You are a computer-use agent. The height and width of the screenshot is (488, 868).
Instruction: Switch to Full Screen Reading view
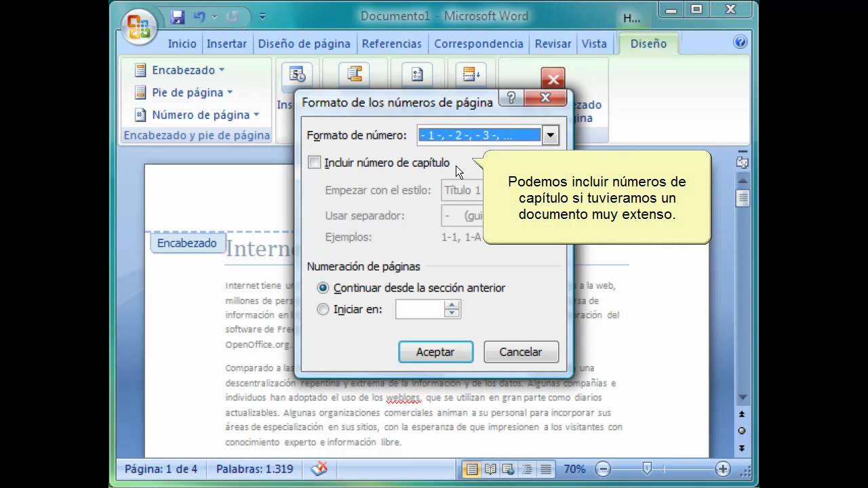(x=490, y=468)
